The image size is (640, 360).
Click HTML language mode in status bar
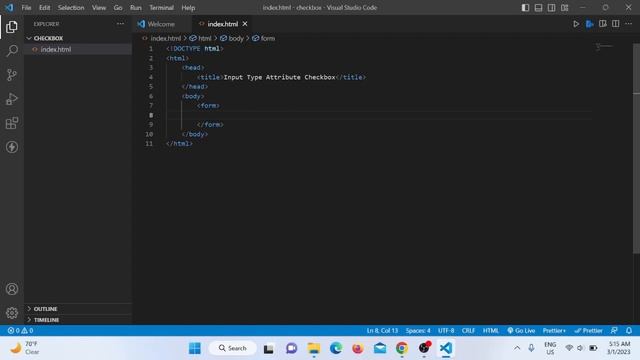click(491, 331)
